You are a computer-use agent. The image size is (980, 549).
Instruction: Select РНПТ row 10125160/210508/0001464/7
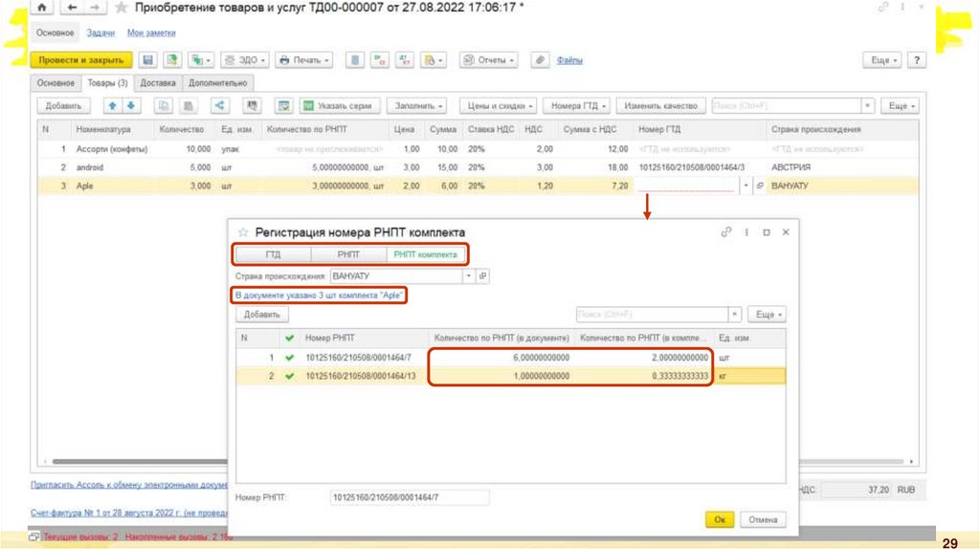pyautogui.click(x=511, y=358)
